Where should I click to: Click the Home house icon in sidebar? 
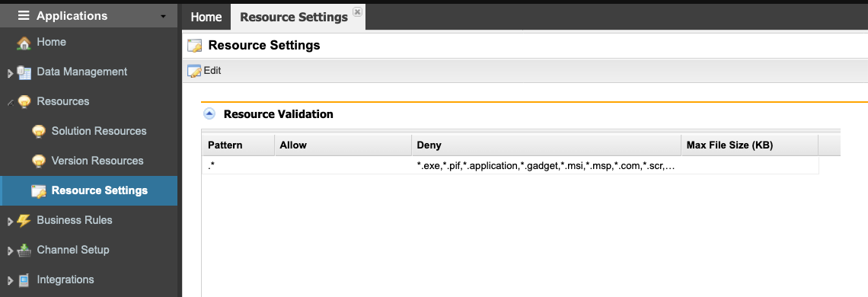pyautogui.click(x=24, y=43)
